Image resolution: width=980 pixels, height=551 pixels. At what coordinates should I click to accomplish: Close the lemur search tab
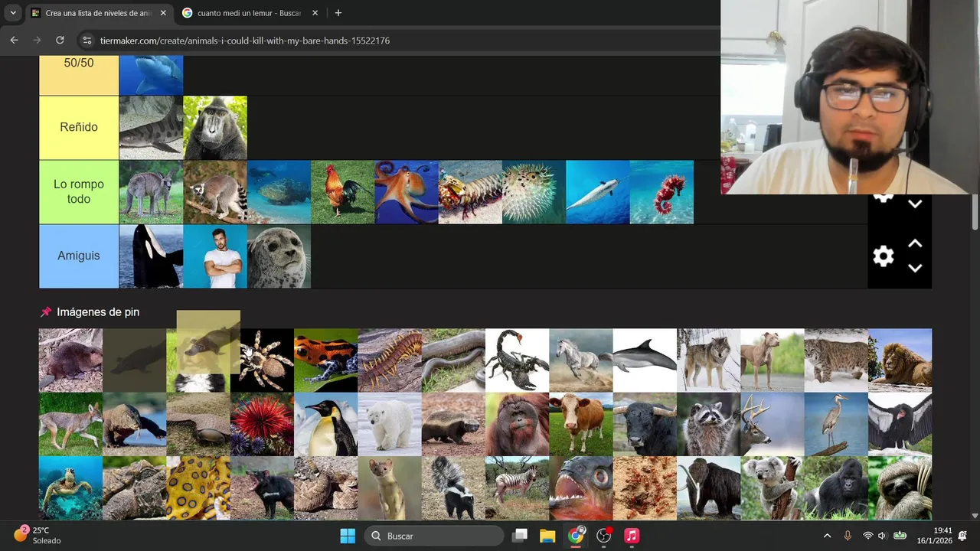(x=315, y=13)
